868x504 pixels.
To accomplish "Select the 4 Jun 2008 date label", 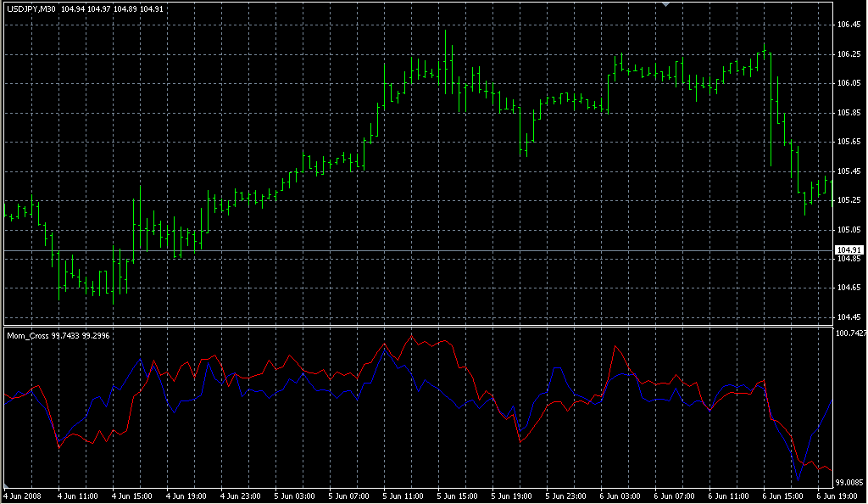I will click(24, 496).
